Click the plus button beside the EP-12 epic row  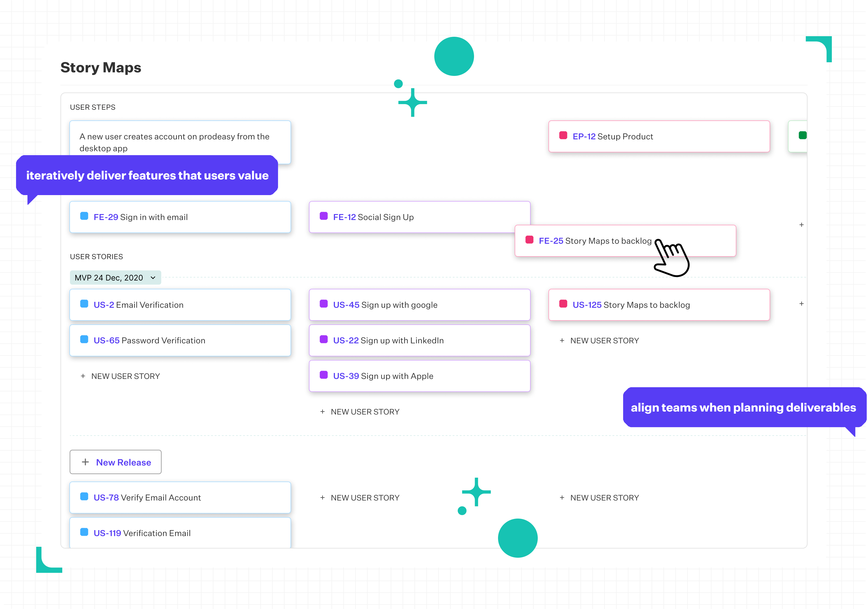tap(801, 224)
